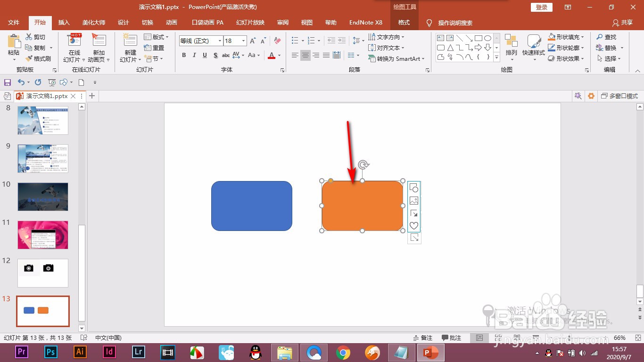Open the Chrome icon on the taskbar
644x362 pixels.
point(343,352)
